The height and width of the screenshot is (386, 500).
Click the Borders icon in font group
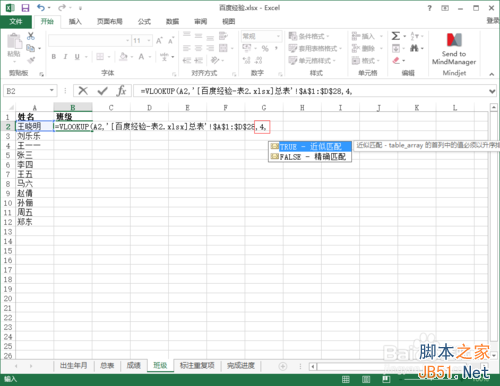(100, 57)
